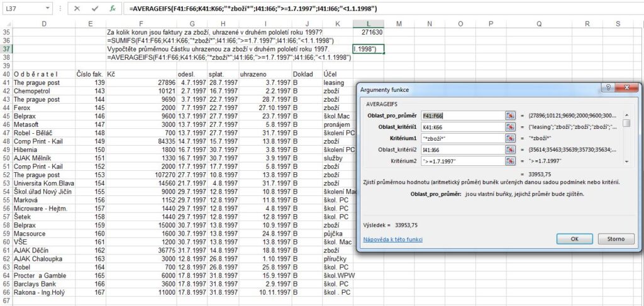Open the dialog help question mark
This screenshot has width=644, height=306.
click(x=609, y=89)
